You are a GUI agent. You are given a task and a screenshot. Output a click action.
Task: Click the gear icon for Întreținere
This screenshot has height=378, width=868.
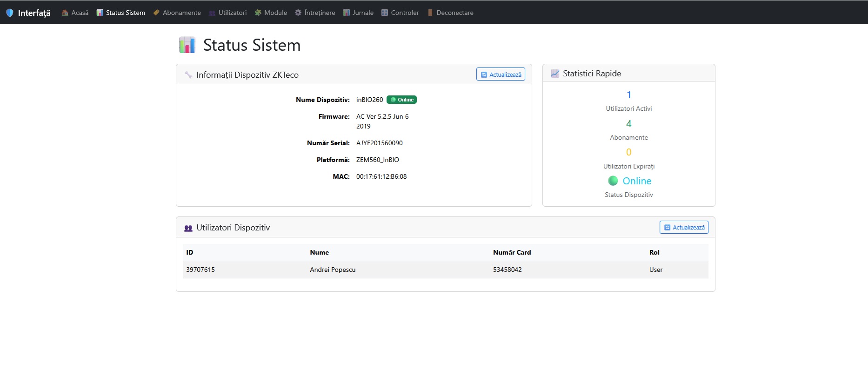pos(298,13)
